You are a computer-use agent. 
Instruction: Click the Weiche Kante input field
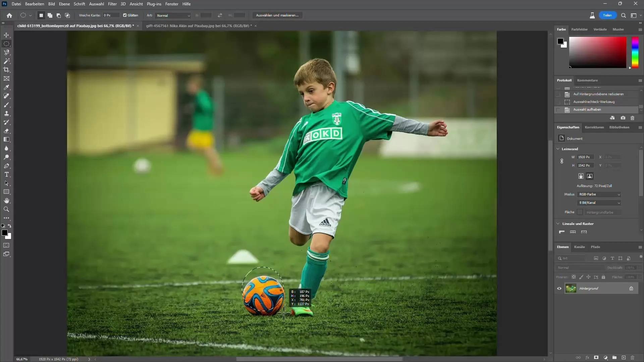click(x=111, y=15)
